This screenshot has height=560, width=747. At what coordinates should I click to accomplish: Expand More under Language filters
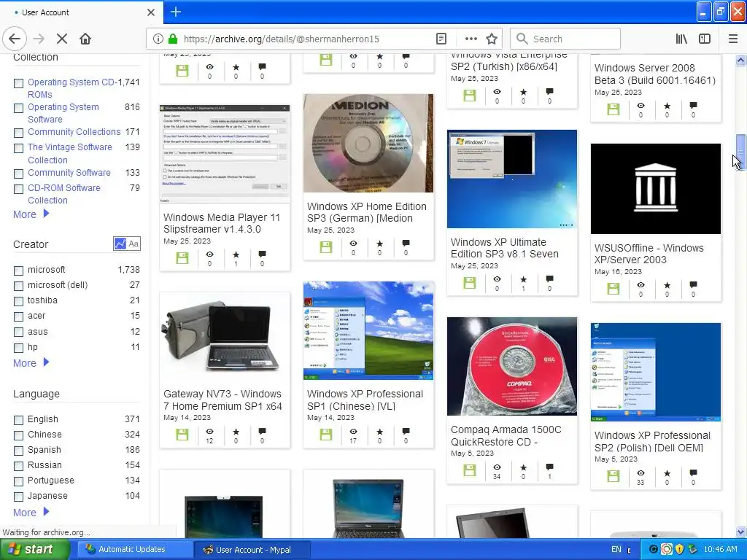tap(31, 513)
